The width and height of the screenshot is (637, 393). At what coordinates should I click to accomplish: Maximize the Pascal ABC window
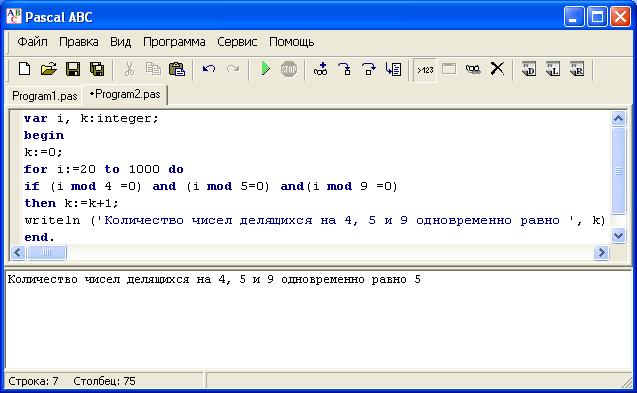click(598, 17)
